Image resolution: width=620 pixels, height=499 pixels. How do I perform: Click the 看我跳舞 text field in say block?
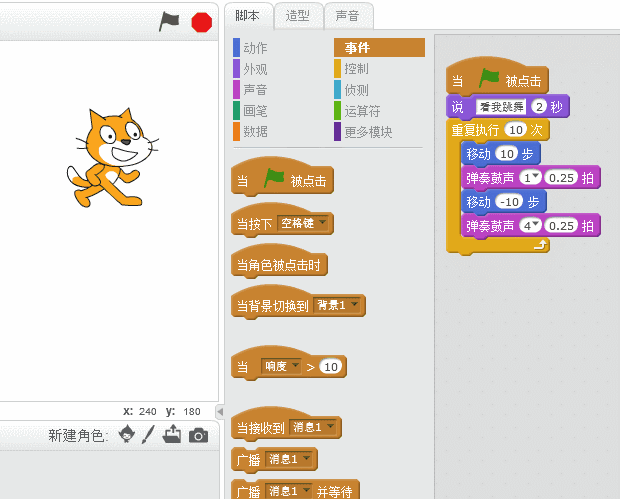point(501,107)
